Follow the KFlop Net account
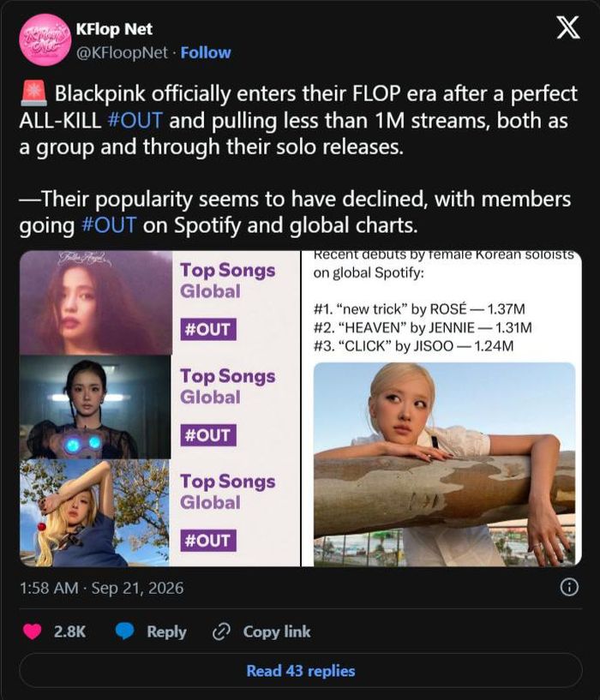This screenshot has width=600, height=700. 206,52
